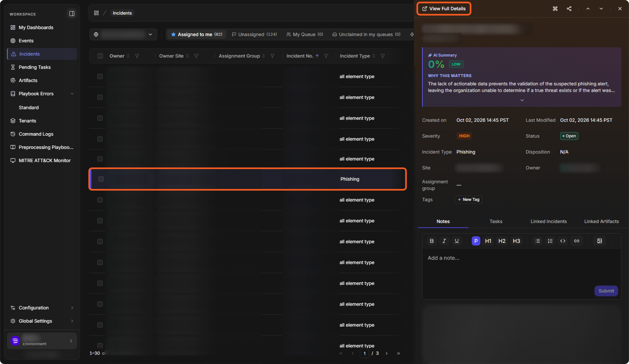The height and width of the screenshot is (364, 629).
Task: Open the grid home icon in breadcrumb
Action: [96, 13]
